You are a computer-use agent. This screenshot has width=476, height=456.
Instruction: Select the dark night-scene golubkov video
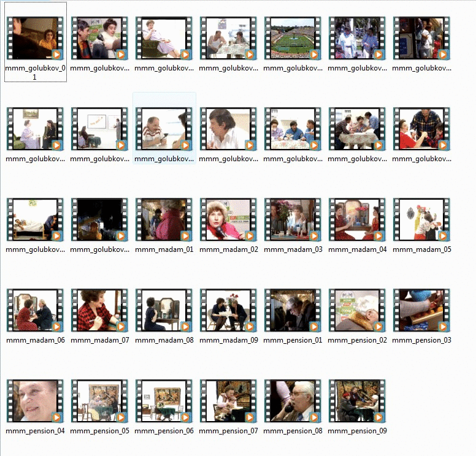[x=99, y=219]
